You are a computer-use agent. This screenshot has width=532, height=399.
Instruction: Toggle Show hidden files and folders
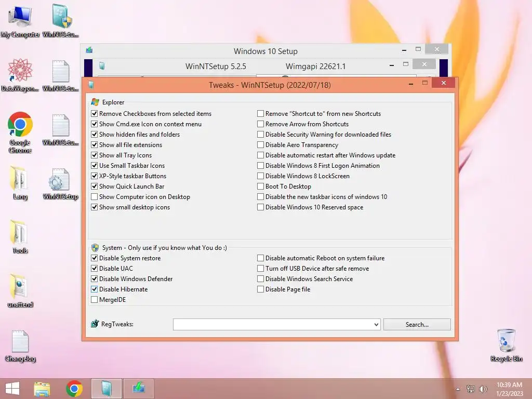[x=95, y=135]
